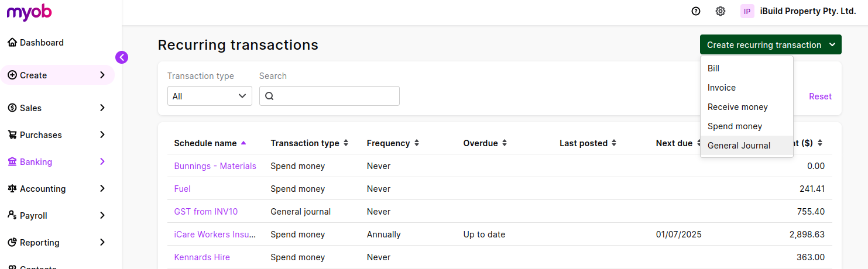
Task: Open iCare Workers Insurance schedule
Action: (x=215, y=234)
